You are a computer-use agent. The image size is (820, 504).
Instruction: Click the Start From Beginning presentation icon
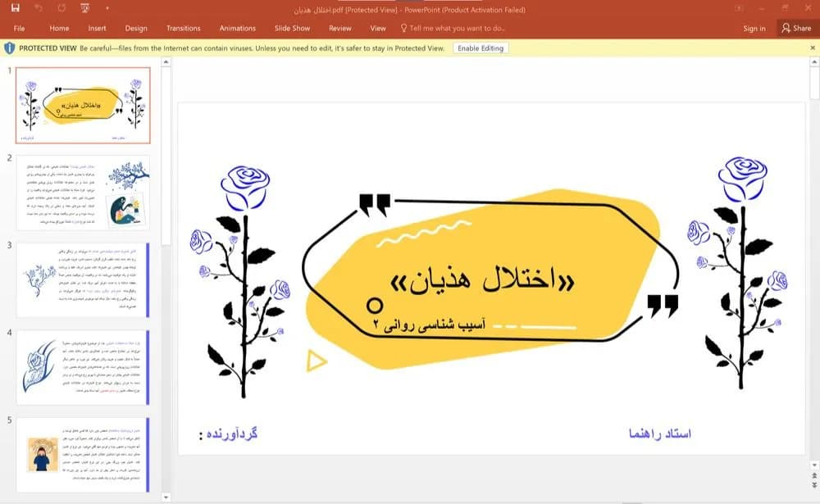coord(84,8)
